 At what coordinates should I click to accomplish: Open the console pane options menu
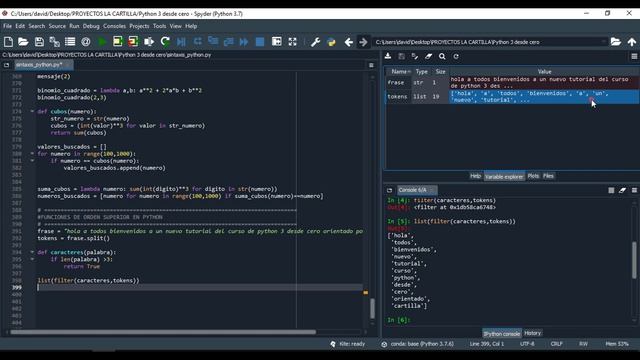634,190
